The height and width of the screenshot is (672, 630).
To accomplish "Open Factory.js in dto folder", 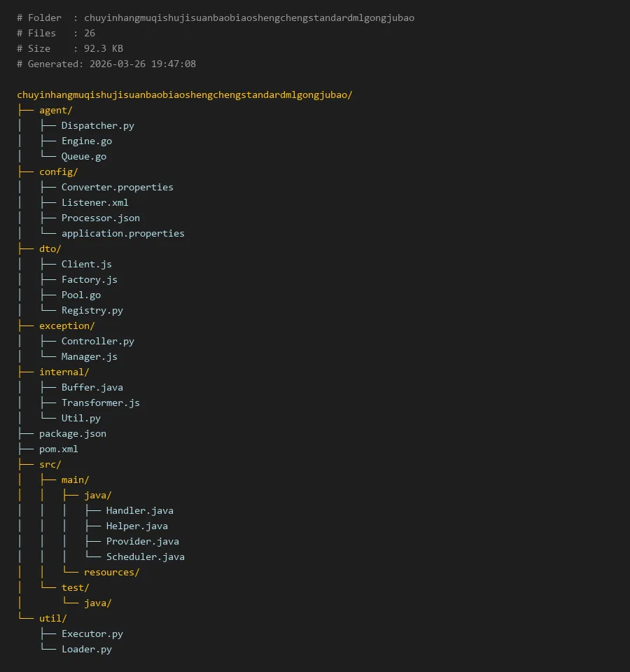I will pos(89,279).
